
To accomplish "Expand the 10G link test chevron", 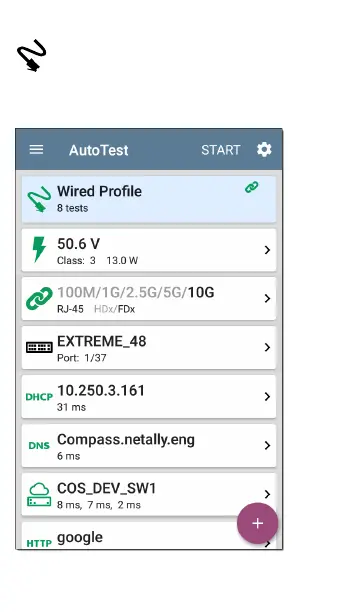I will pyautogui.click(x=267, y=299).
